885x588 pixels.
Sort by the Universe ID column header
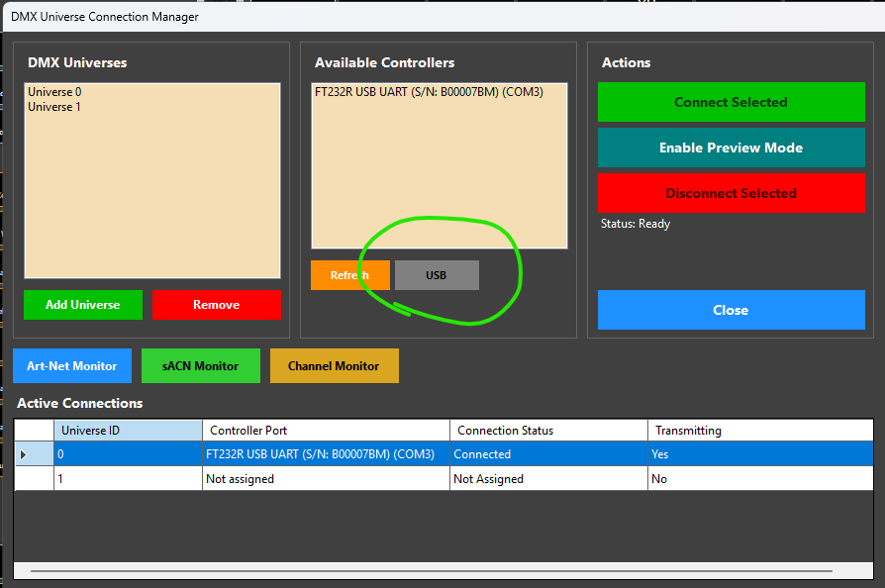pos(128,431)
